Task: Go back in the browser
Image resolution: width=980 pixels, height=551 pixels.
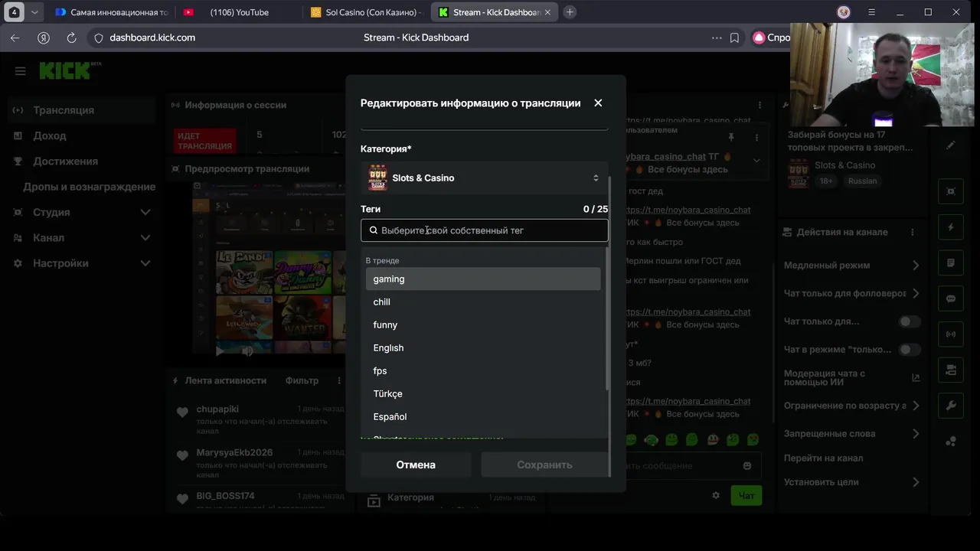Action: click(15, 37)
